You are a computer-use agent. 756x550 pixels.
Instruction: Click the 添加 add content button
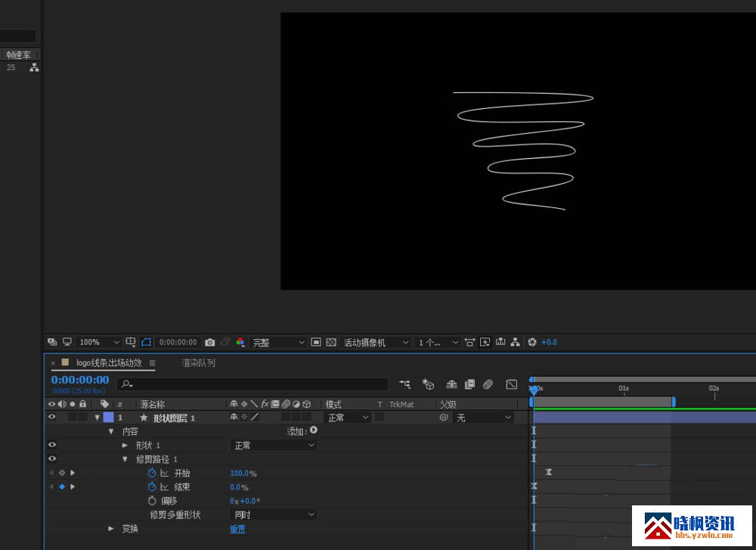coord(314,430)
